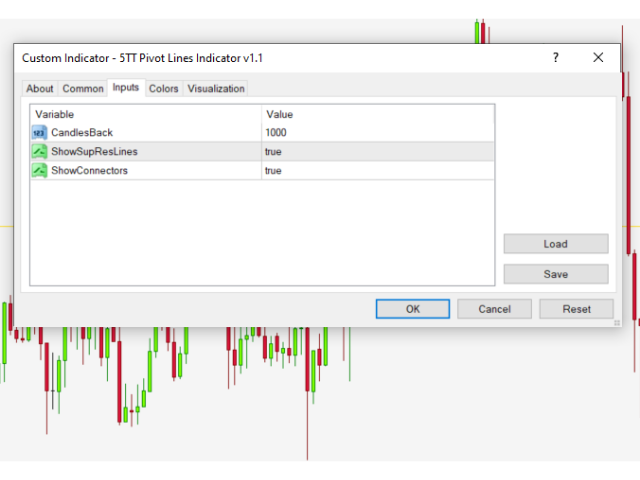This screenshot has height=480, width=640.
Task: Click the Load button
Action: pos(556,244)
